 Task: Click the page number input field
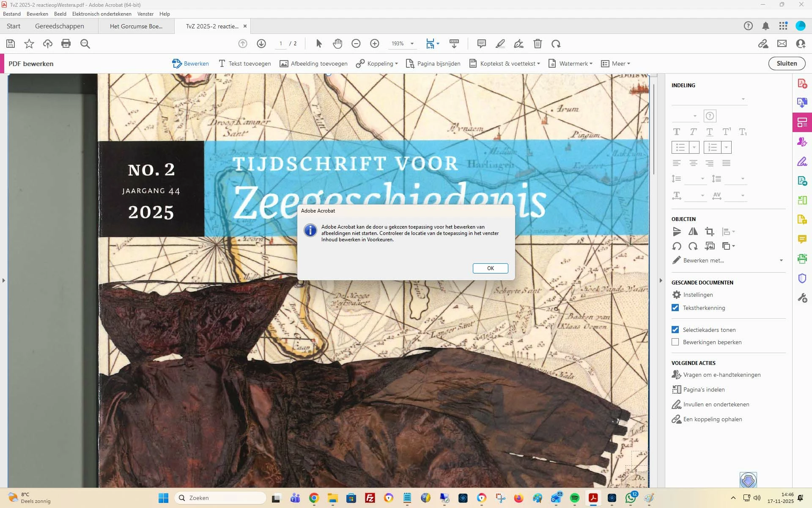pos(281,44)
